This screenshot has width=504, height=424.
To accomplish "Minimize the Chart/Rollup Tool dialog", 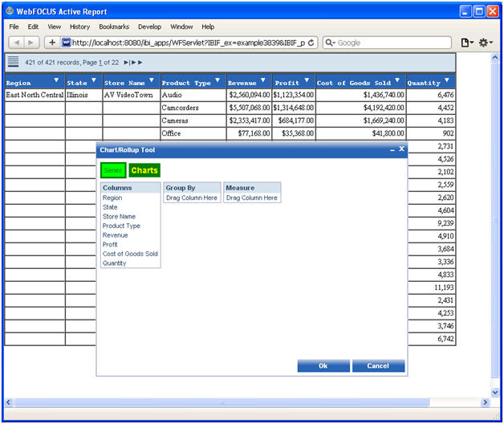I will point(392,150).
